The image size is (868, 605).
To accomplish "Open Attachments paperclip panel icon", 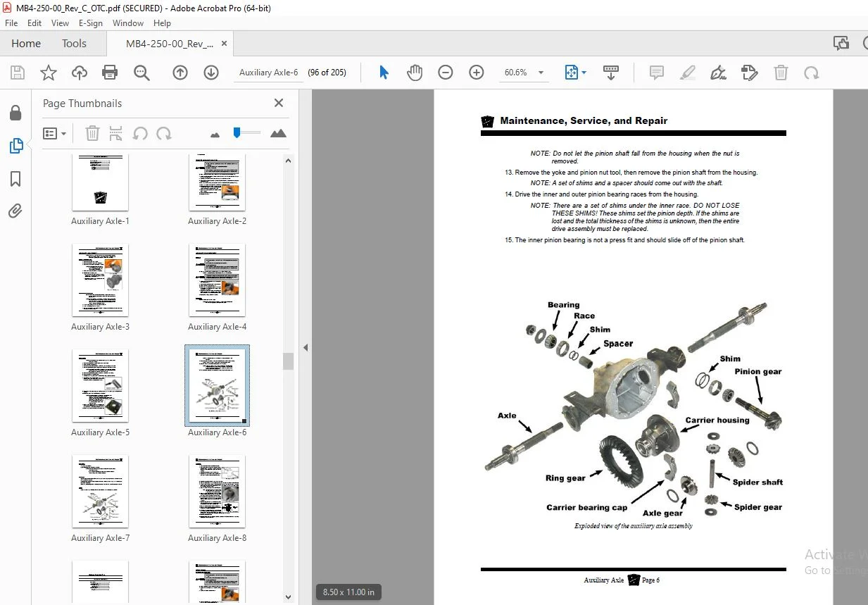I will click(x=15, y=211).
